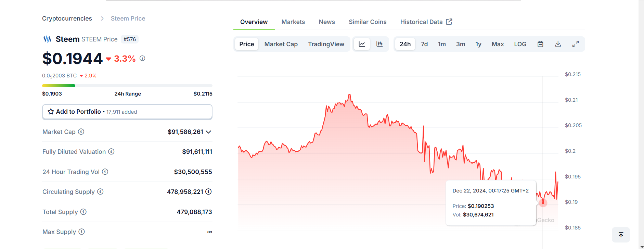Switch to candlestick chart icon
Screen dimensions: 644x249
379,44
